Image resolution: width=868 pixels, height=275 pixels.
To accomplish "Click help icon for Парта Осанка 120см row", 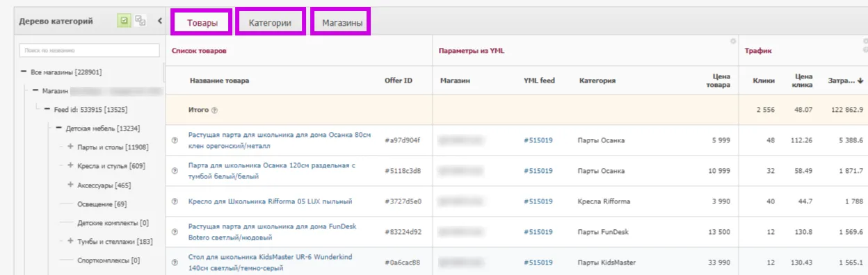I will point(175,171).
